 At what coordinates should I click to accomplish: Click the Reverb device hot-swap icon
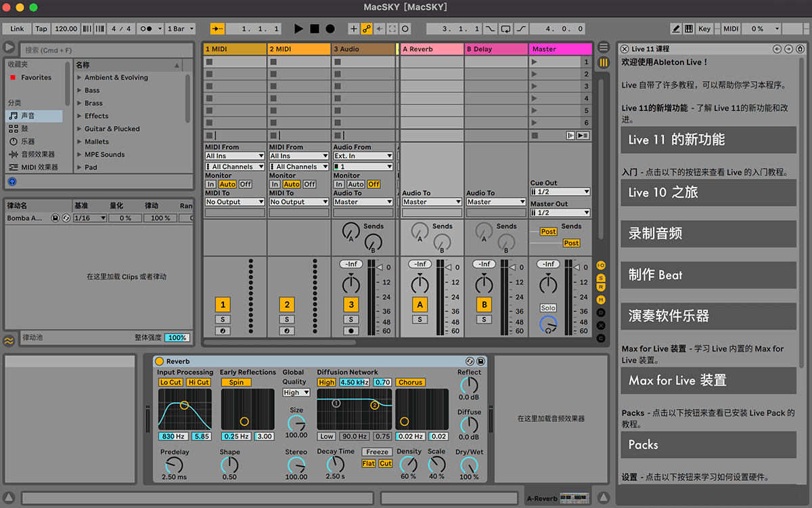click(x=470, y=362)
